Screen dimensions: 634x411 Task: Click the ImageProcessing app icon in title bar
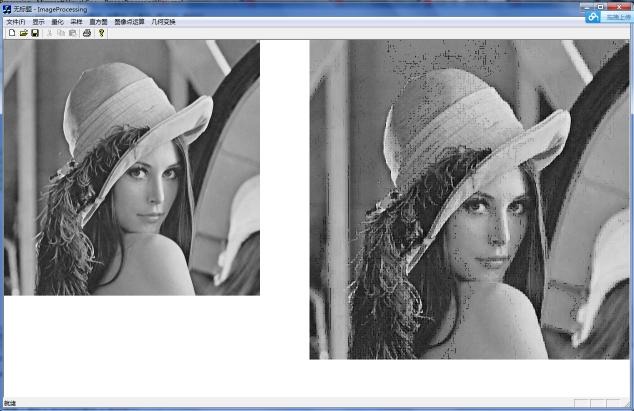(7, 9)
